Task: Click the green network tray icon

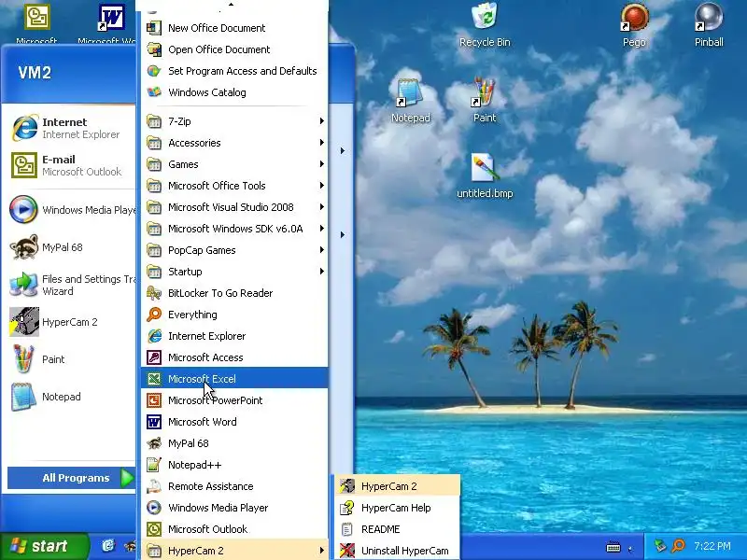Action: click(x=660, y=546)
